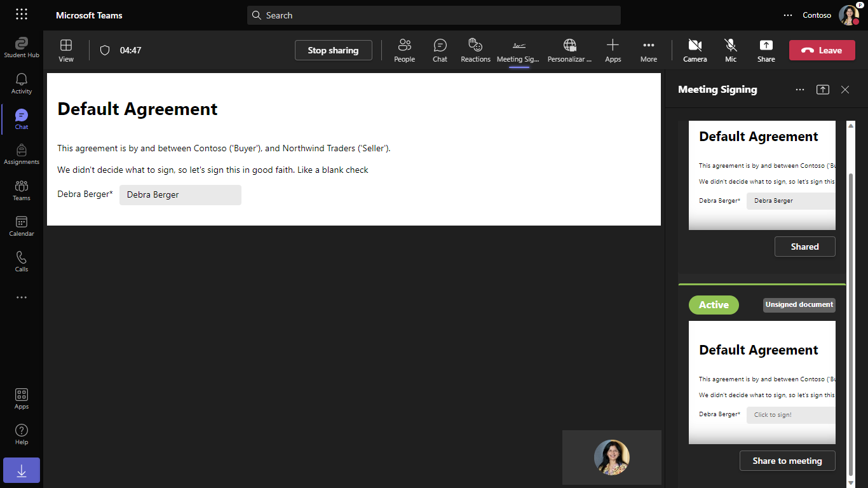Screen dimensions: 868x488
Task: Expand the sidebar More apps menu
Action: [x=21, y=297]
